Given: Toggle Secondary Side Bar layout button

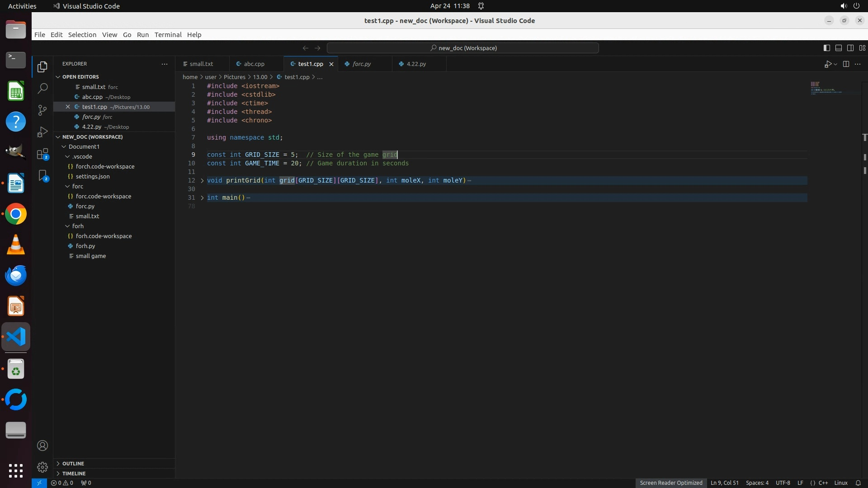Looking at the screenshot, I should (x=850, y=48).
